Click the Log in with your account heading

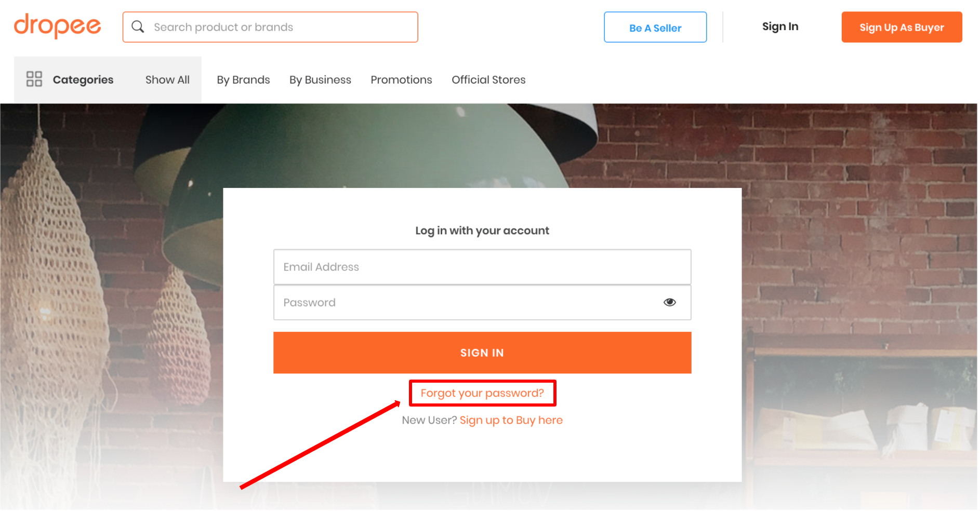(x=482, y=231)
